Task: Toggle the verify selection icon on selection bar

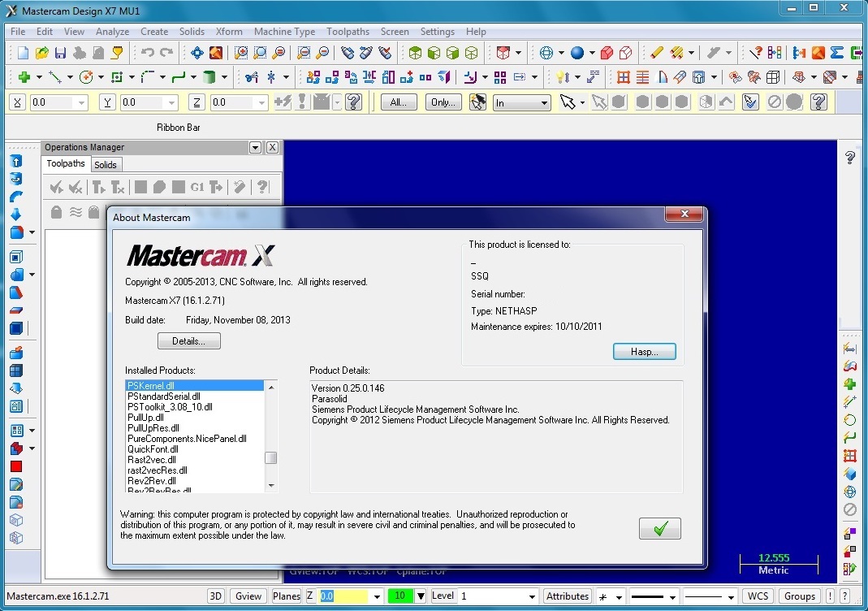Action: (749, 102)
